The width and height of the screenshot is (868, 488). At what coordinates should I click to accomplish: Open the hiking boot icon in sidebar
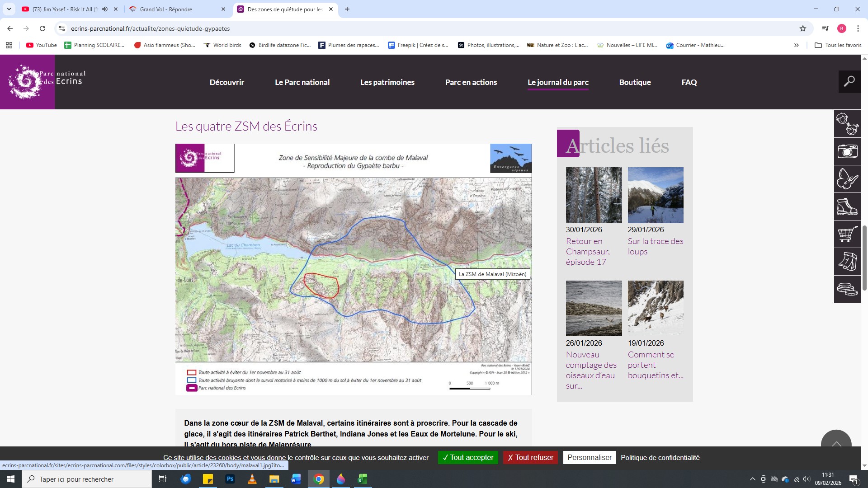tap(847, 206)
